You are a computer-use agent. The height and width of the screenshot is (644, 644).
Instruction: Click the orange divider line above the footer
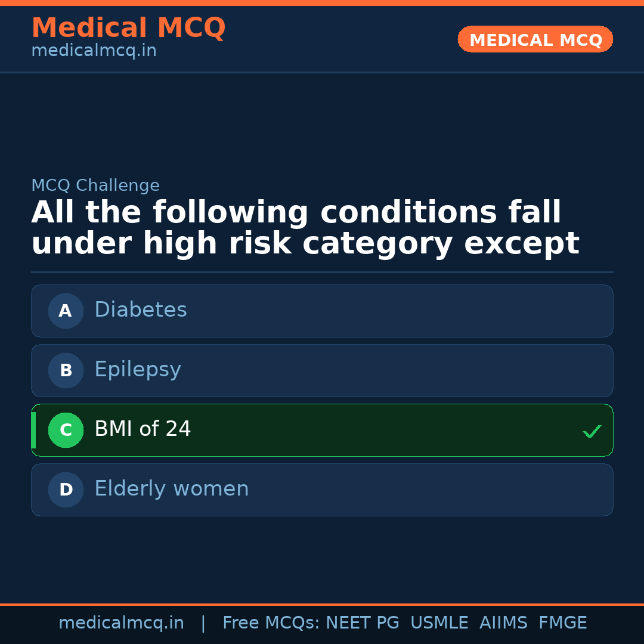322,603
